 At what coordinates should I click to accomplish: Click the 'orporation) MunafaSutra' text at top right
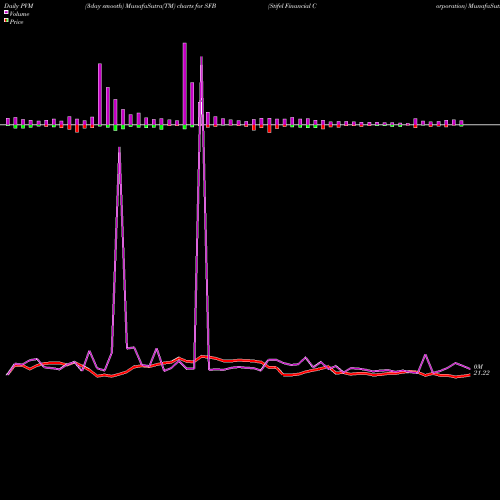coord(468,6)
